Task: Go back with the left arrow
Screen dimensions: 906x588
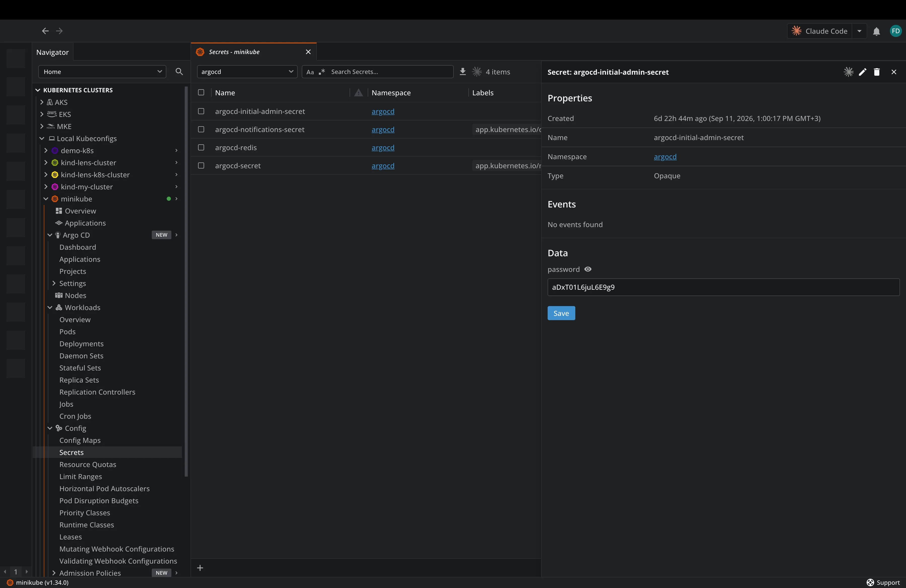Action: (x=45, y=31)
